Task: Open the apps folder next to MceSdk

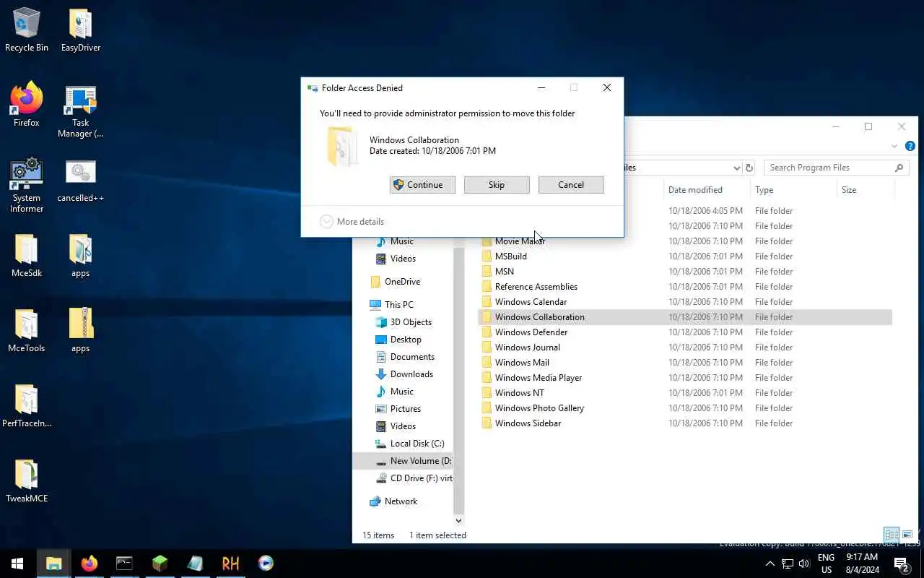Action: click(x=81, y=255)
